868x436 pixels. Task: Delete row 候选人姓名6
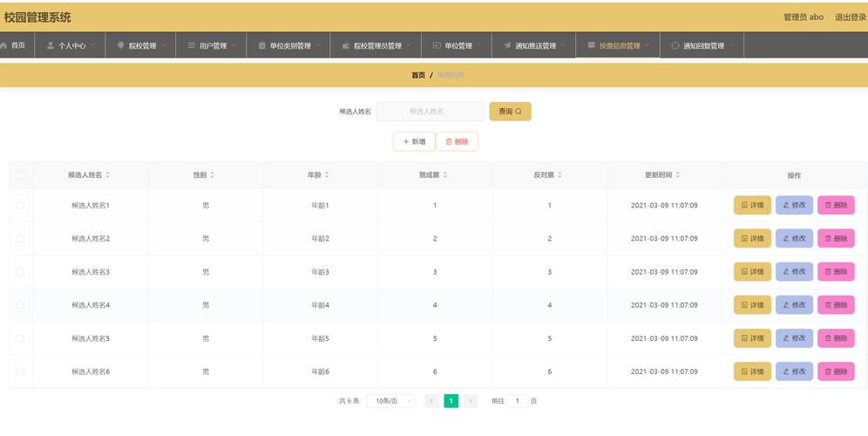836,371
